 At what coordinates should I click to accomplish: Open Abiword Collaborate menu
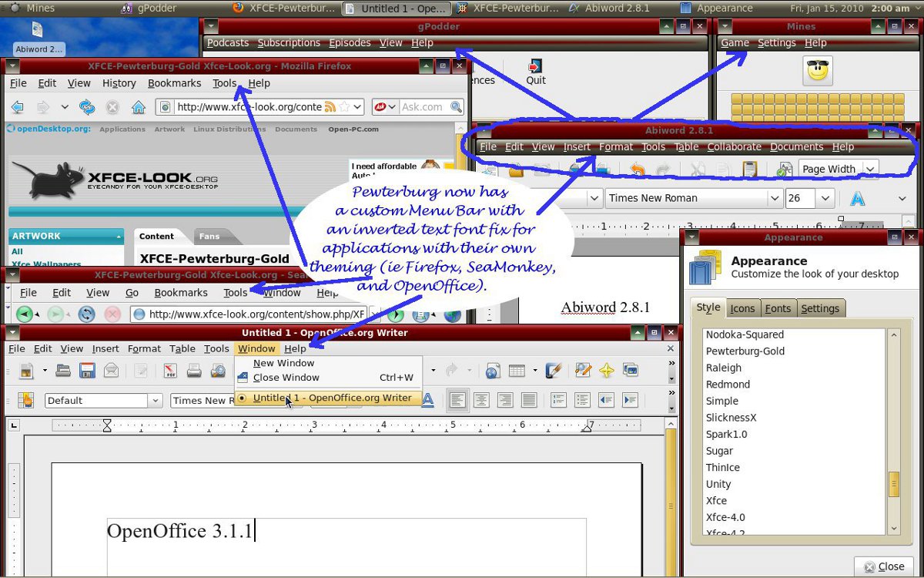pyautogui.click(x=734, y=146)
